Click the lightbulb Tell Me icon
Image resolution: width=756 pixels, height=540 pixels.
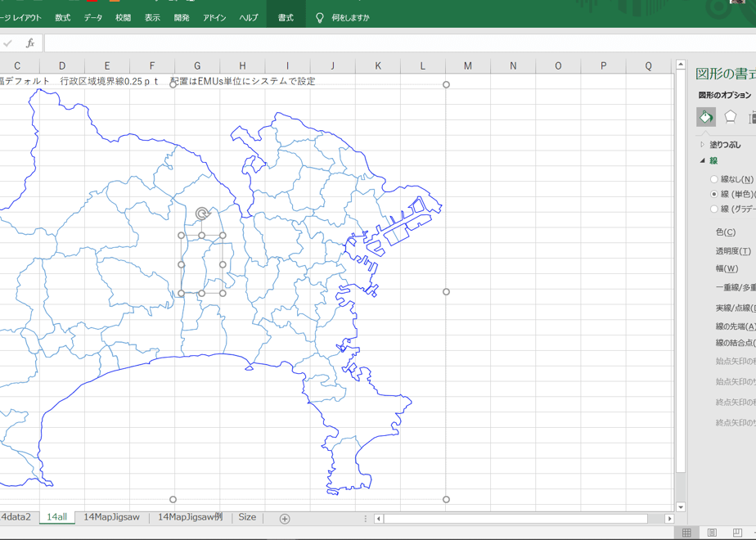(x=319, y=18)
